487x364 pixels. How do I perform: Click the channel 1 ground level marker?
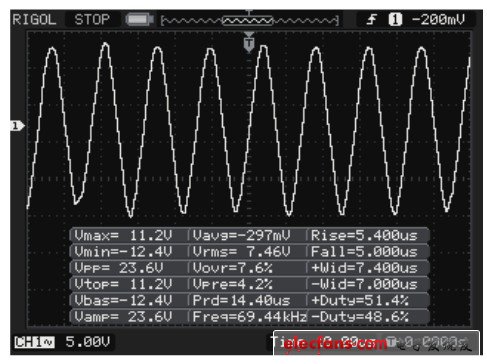click(x=17, y=126)
